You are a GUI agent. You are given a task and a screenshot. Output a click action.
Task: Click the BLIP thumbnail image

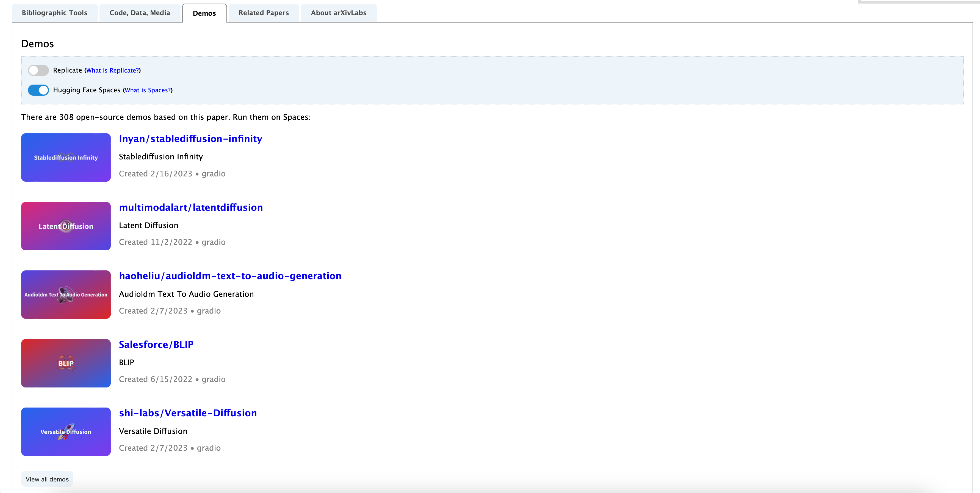(66, 363)
